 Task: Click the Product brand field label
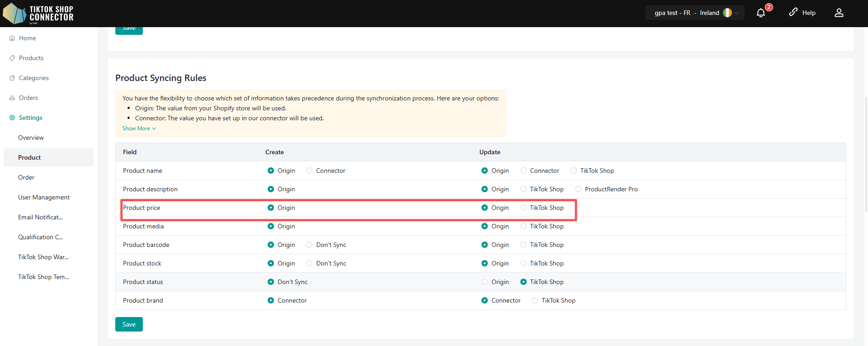click(143, 300)
